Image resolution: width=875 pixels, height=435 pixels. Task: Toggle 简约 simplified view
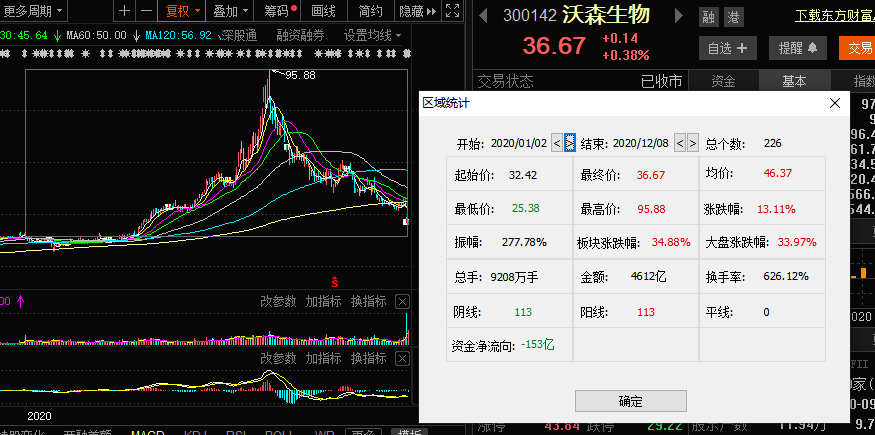click(x=370, y=11)
